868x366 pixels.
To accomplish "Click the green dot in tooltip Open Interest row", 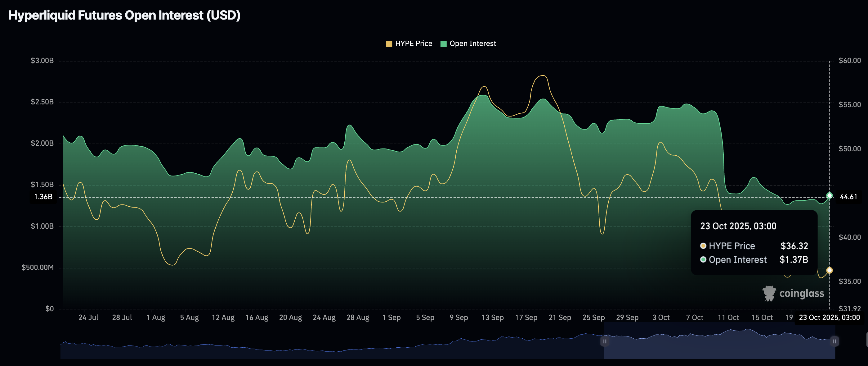I will [x=703, y=260].
